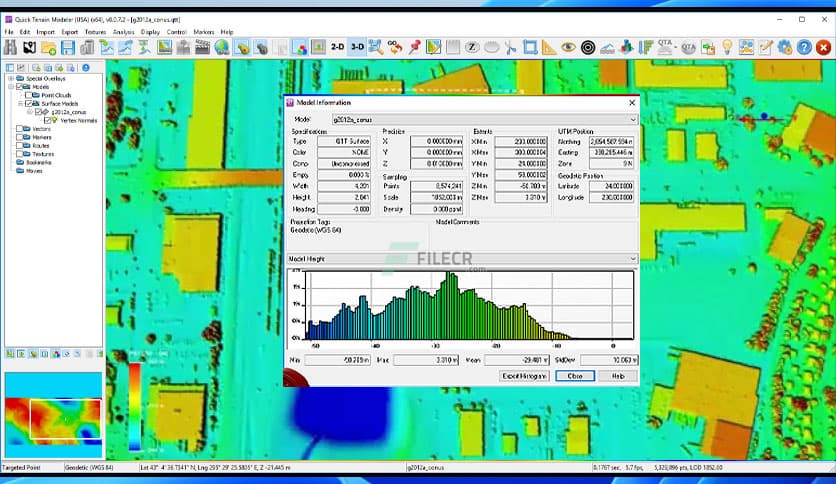Switch to 2-D view mode

[337, 47]
